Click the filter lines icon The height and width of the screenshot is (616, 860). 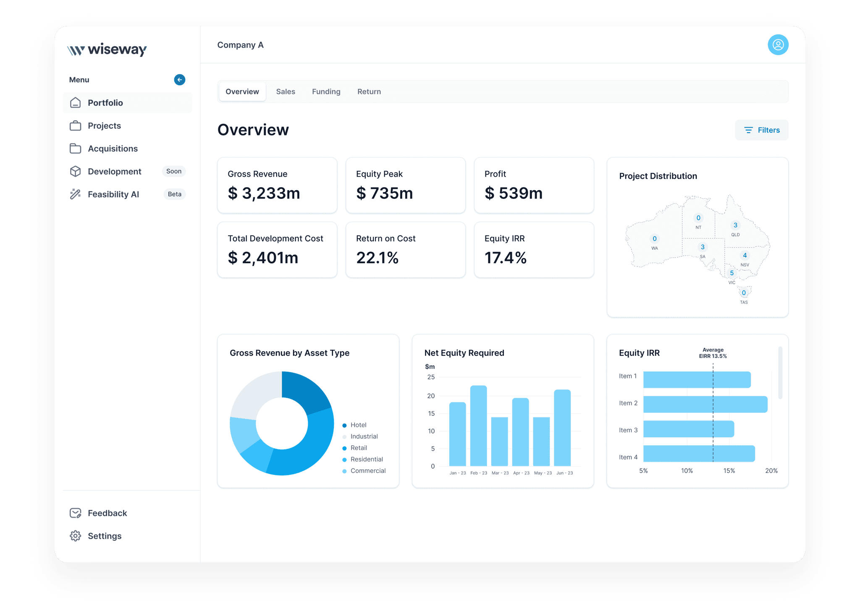(x=748, y=130)
